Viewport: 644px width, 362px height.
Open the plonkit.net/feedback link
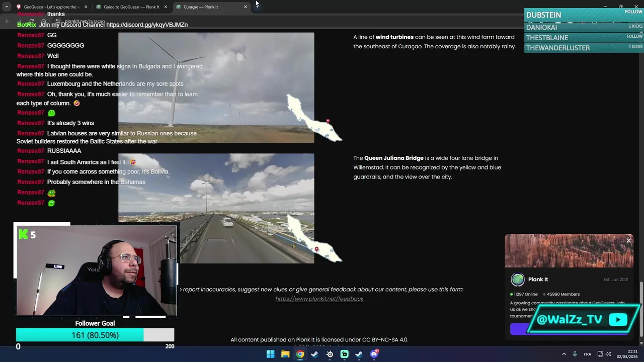pos(319,299)
